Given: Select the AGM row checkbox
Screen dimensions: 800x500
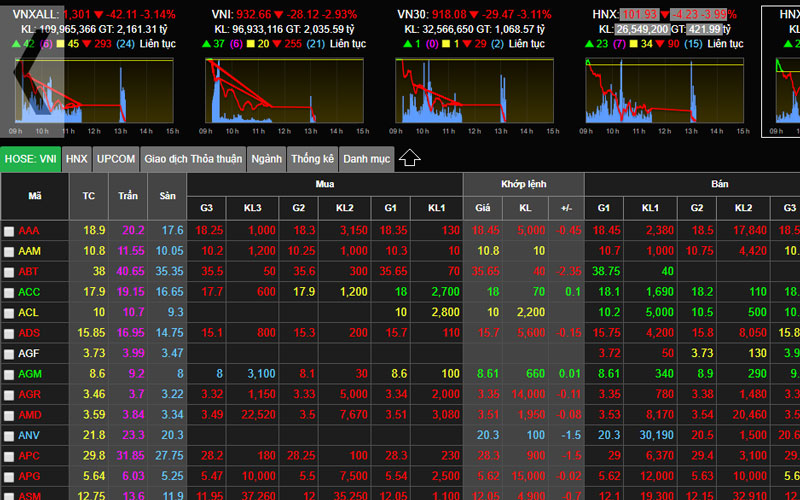Looking at the screenshot, I should tap(9, 374).
